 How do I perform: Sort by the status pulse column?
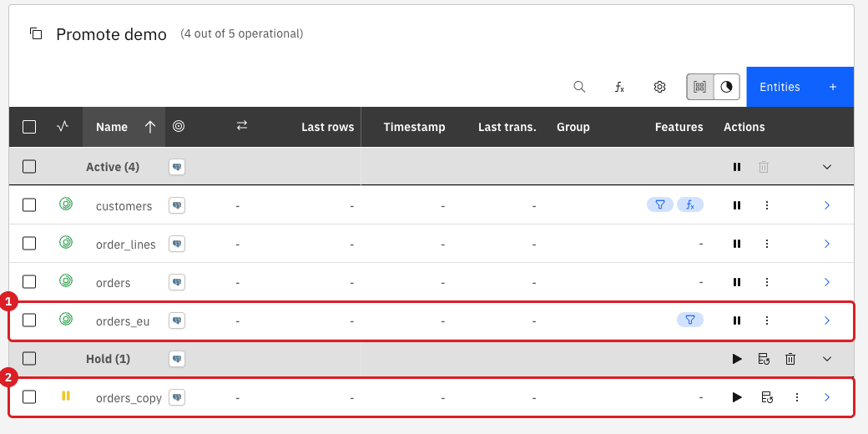click(x=63, y=127)
